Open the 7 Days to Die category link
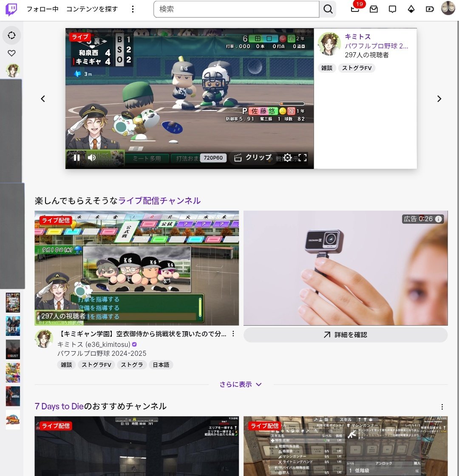Image resolution: width=459 pixels, height=476 pixels. pos(59,406)
